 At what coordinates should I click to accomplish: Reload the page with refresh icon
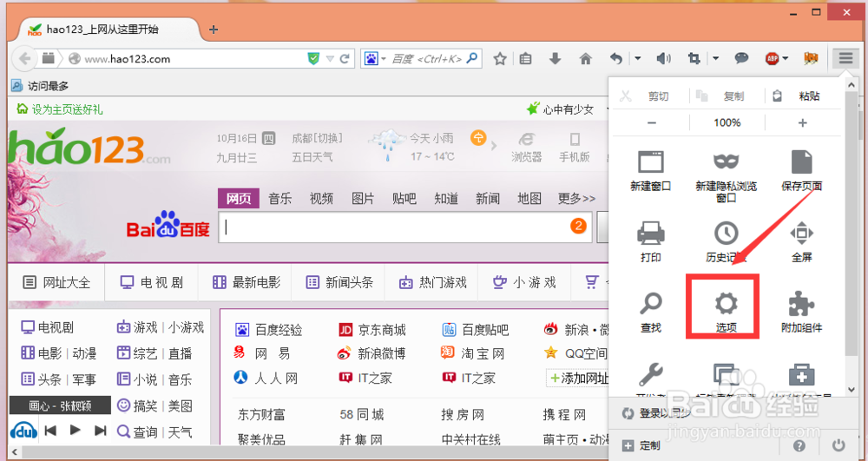click(x=345, y=58)
